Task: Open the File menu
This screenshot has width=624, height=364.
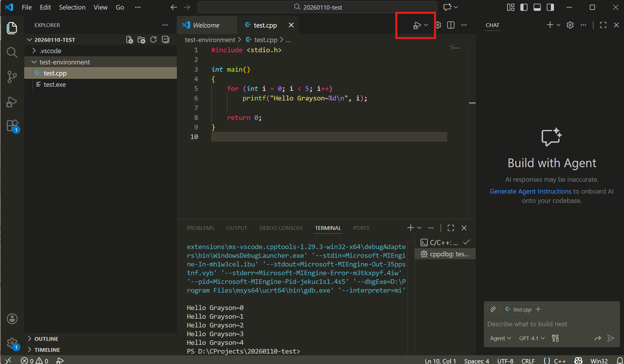Action: [x=27, y=7]
